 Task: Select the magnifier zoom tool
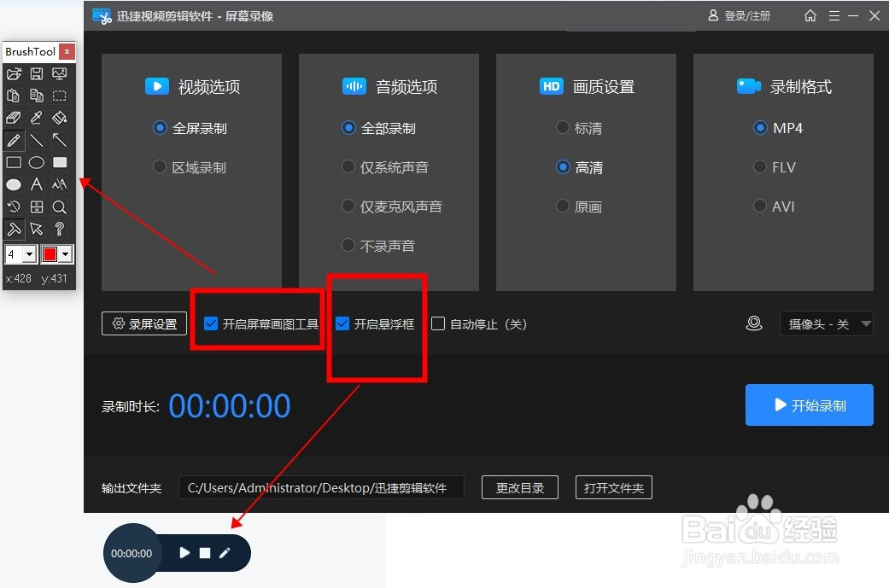(59, 207)
